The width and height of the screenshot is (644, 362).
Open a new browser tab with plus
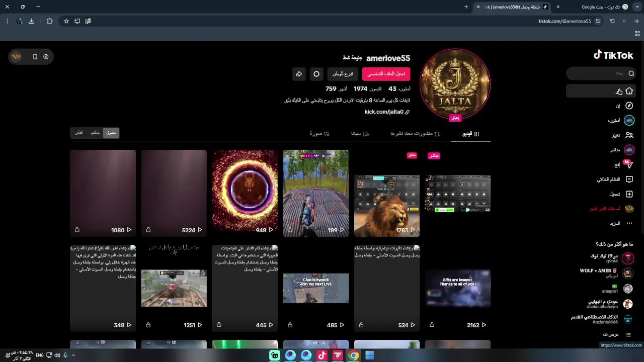[466, 7]
